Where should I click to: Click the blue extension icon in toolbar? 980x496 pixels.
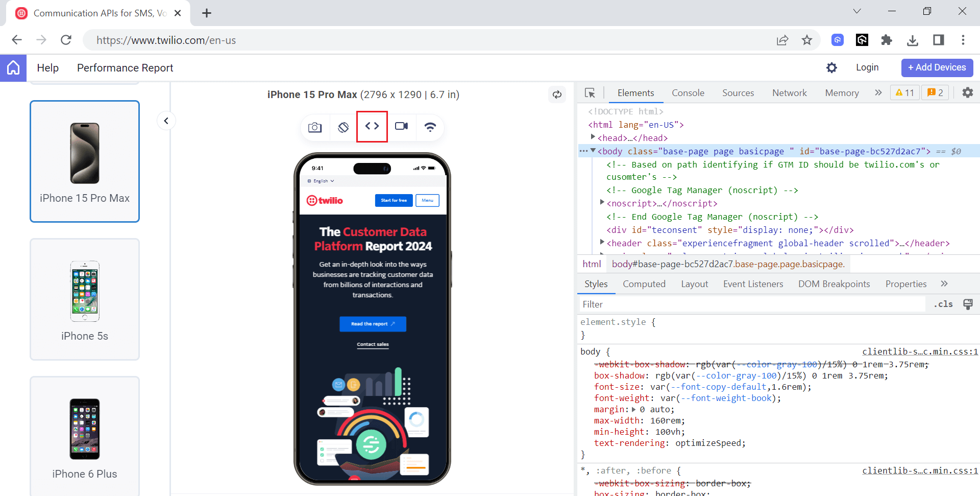point(838,40)
